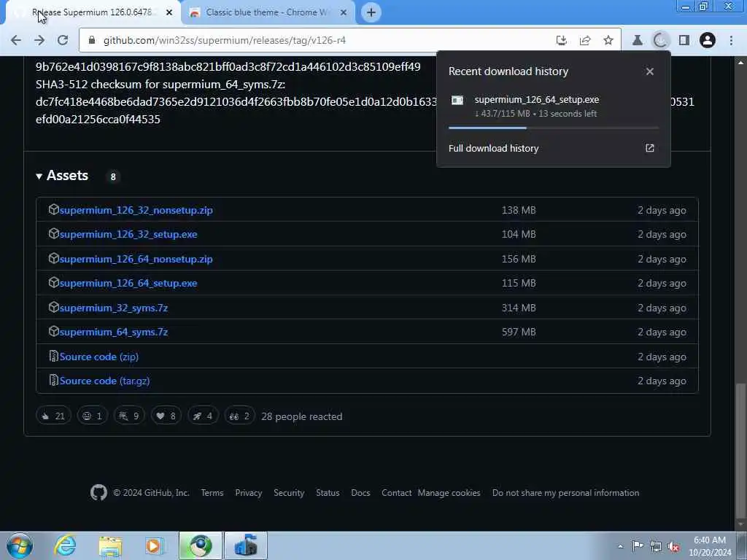Share this page via the share icon
This screenshot has width=747, height=560.
[x=585, y=41]
